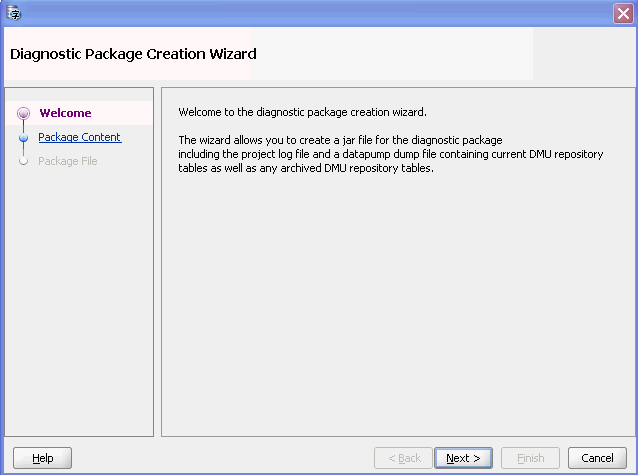
Task: Open Help for the wizard
Action: click(42, 458)
